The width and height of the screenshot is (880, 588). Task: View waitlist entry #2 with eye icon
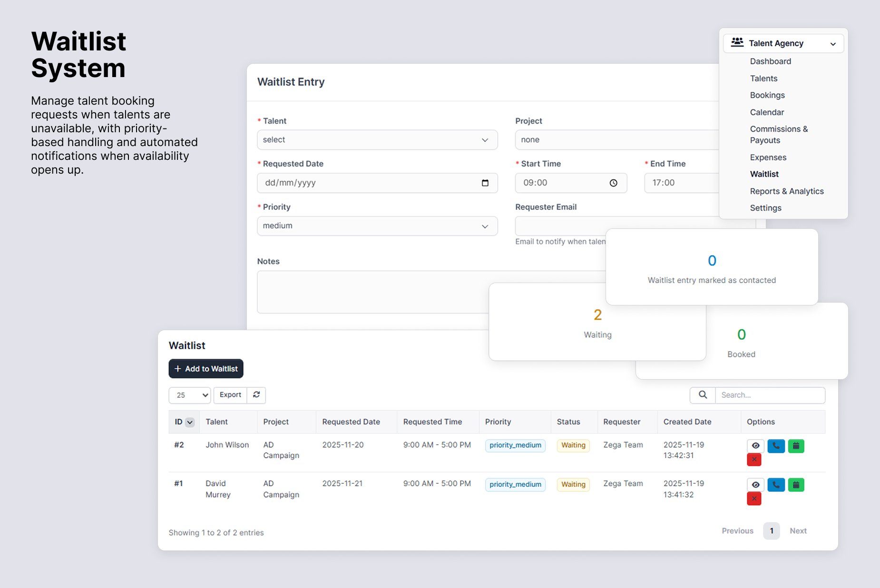pos(755,446)
